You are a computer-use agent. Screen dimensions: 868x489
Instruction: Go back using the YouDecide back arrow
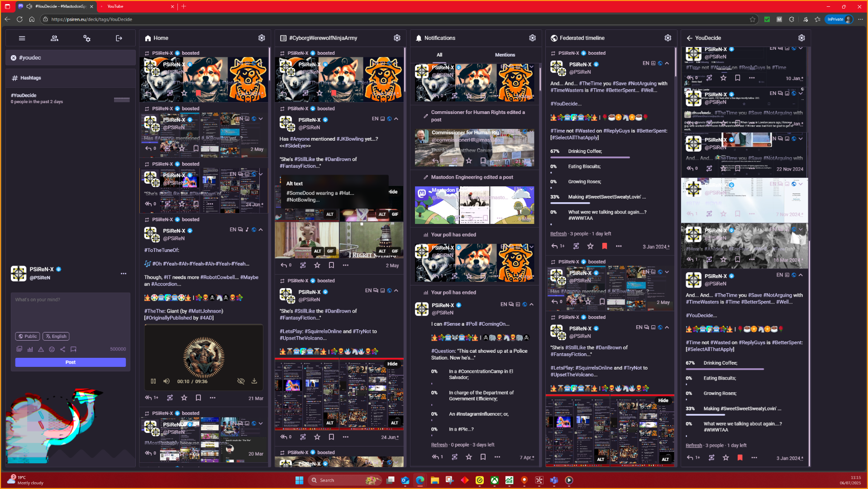pos(689,38)
